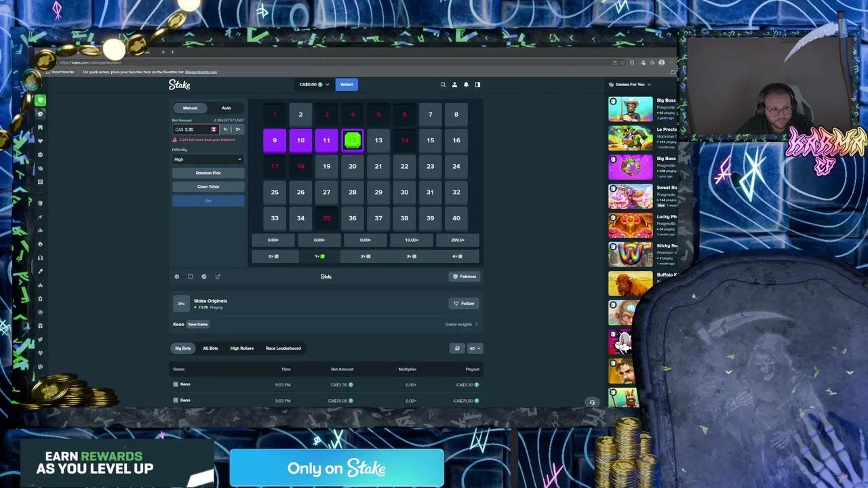Image resolution: width=868 pixels, height=488 pixels.
Task: Click the 10.00× multiplier box
Action: tap(412, 240)
